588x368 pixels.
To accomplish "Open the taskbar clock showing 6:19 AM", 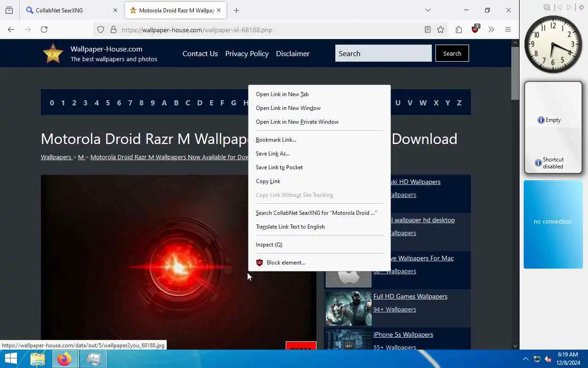I will [x=568, y=359].
